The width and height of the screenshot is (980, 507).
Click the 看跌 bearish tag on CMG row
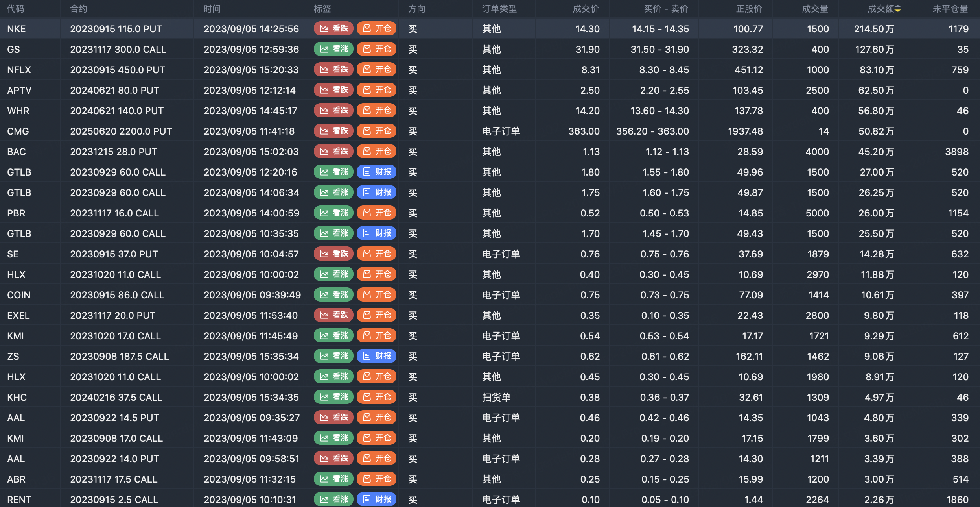[333, 131]
